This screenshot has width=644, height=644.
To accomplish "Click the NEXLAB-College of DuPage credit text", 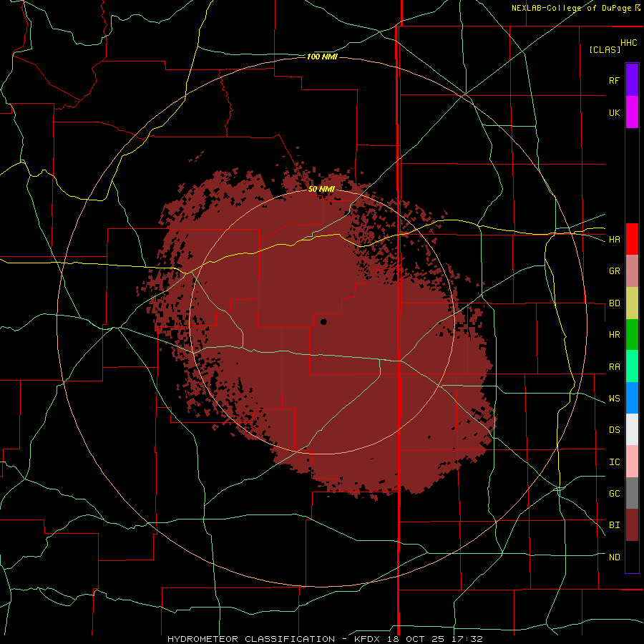I will pos(575,8).
